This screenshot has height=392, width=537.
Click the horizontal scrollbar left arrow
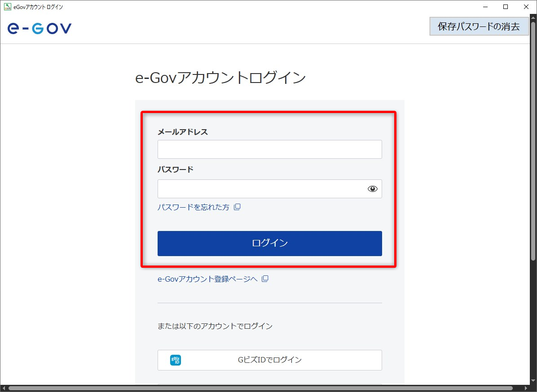tap(4, 388)
